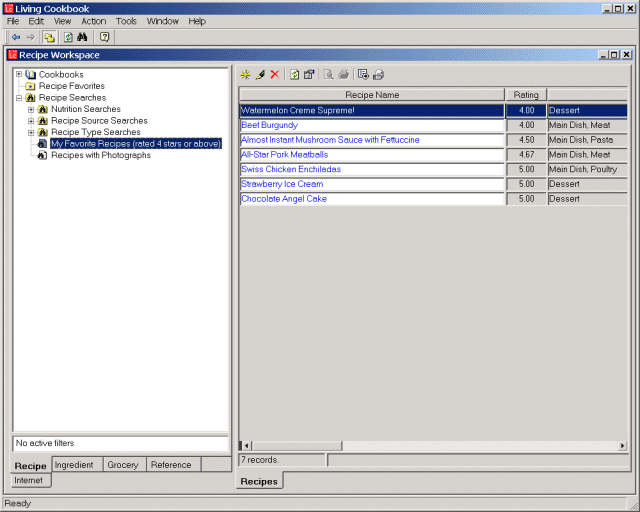Click the yellow star New recipe icon
This screenshot has height=512, width=640.
pyautogui.click(x=245, y=75)
